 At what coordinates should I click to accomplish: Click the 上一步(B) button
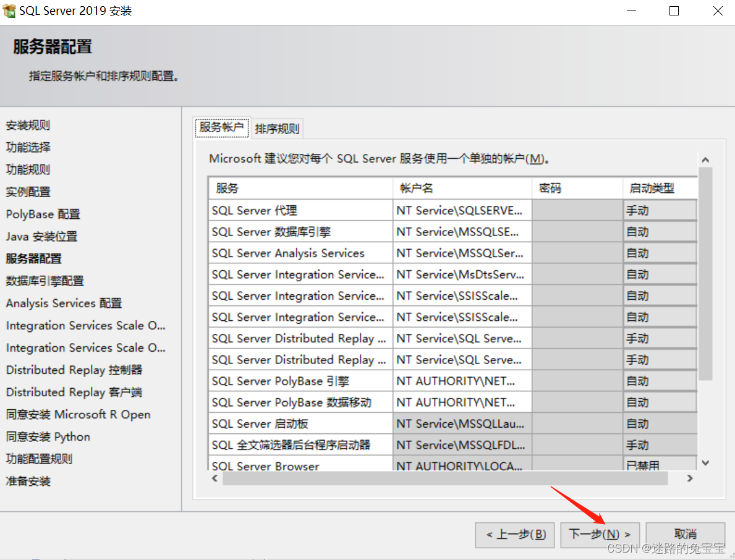[515, 535]
